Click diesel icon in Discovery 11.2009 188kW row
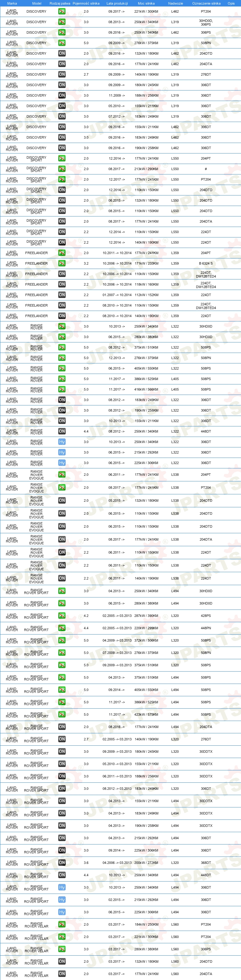The height and width of the screenshot is (980, 241). tap(62, 95)
